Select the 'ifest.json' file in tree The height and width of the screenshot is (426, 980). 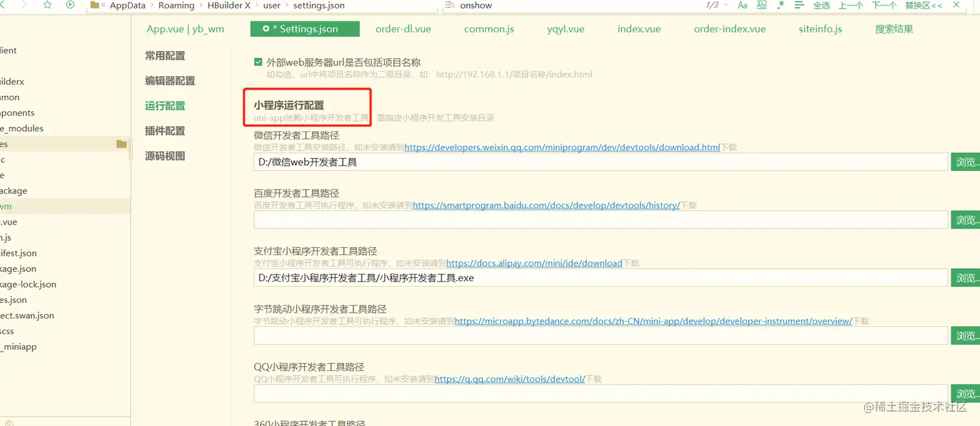[18, 253]
